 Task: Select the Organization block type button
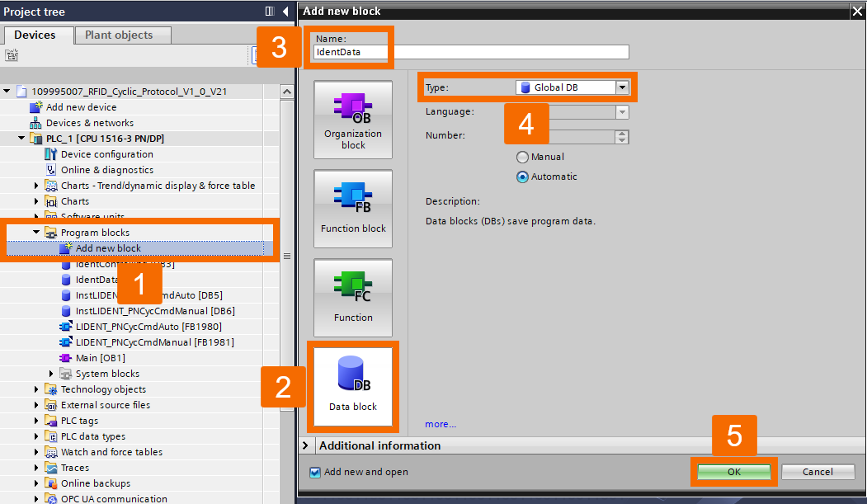353,120
